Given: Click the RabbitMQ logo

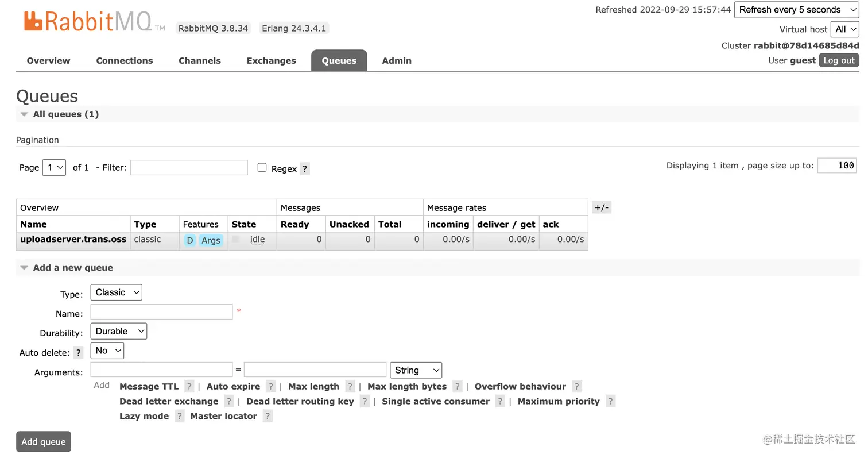Looking at the screenshot, I should click(x=94, y=21).
